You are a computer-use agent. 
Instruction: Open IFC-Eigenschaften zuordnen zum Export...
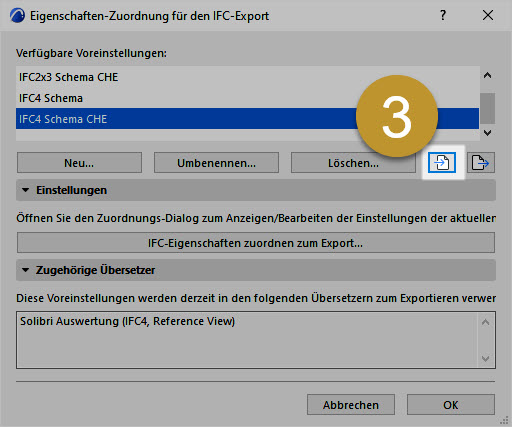tap(256, 243)
